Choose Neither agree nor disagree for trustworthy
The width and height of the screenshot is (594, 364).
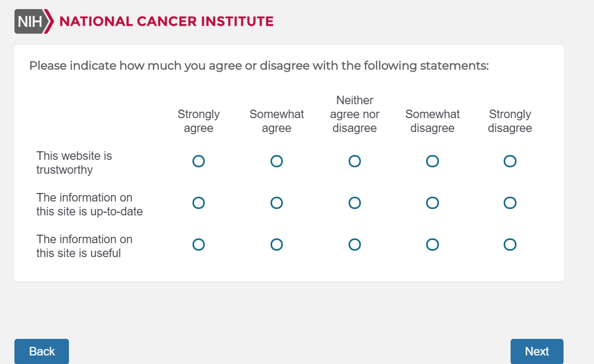354,161
